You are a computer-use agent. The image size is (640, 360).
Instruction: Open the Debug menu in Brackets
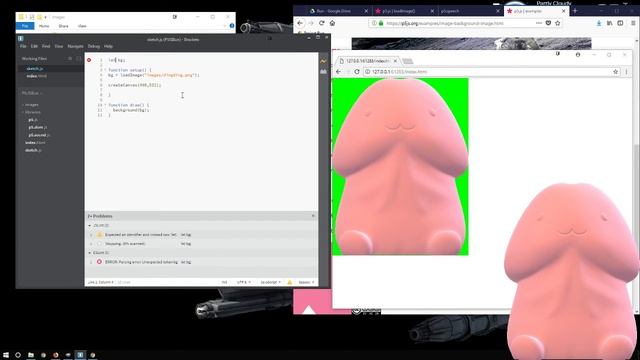click(x=93, y=47)
